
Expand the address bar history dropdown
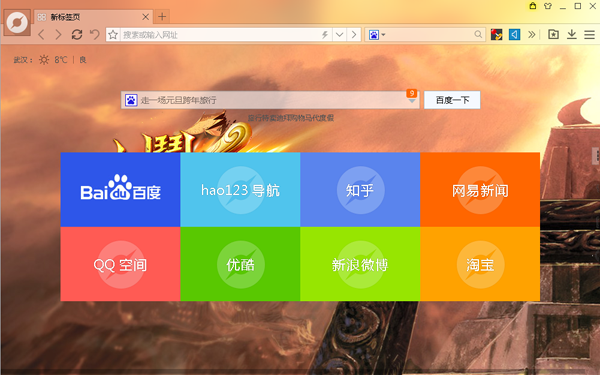pyautogui.click(x=339, y=35)
